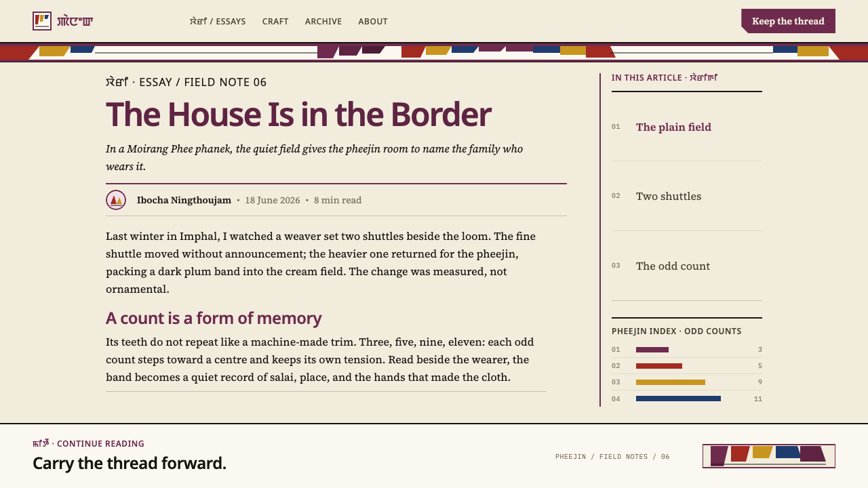The width and height of the screenshot is (868, 488).
Task: Jump to 'The odd count' section
Action: click(687, 266)
